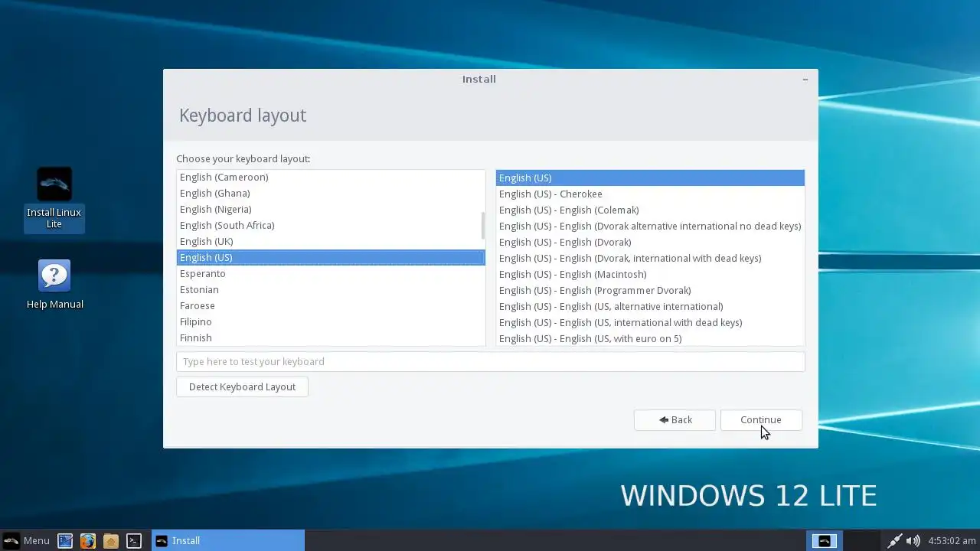Open the Help Manual desktop icon
The height and width of the screenshot is (551, 980).
54,285
